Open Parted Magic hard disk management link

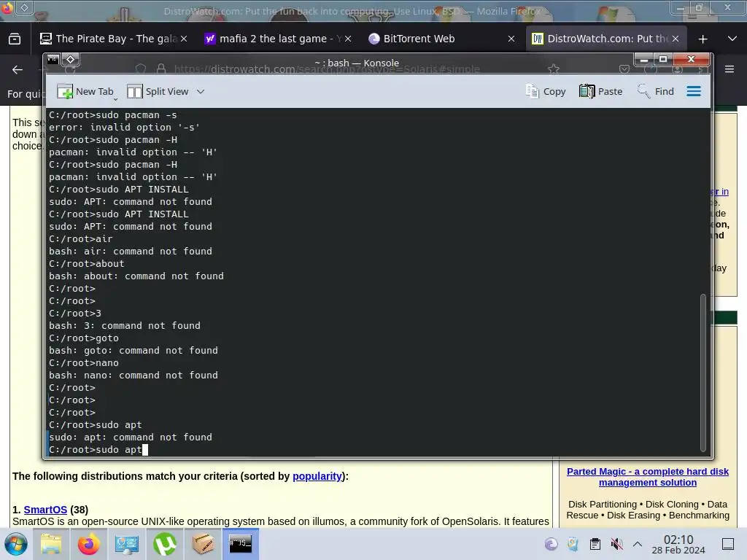(x=648, y=477)
